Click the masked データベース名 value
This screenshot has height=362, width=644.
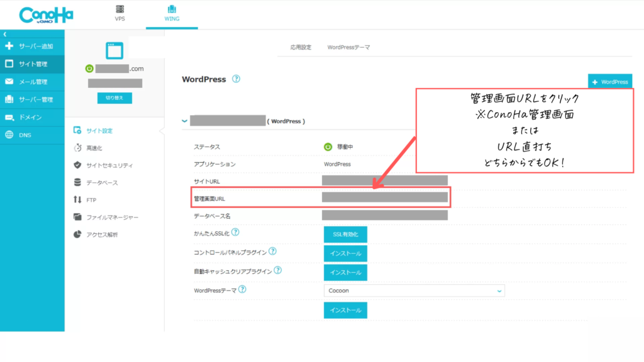tap(384, 215)
